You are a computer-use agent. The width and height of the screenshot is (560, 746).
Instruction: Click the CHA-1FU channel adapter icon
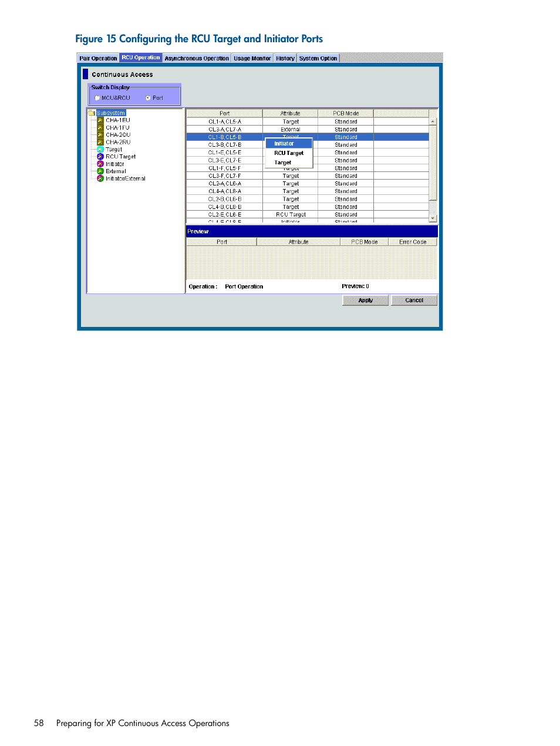point(100,127)
